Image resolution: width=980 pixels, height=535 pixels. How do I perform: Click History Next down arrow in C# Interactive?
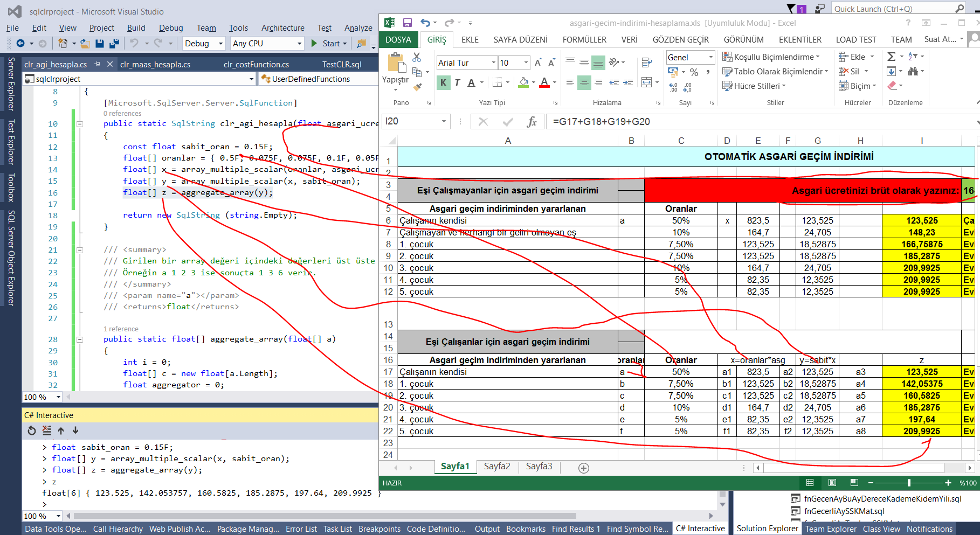pyautogui.click(x=75, y=430)
